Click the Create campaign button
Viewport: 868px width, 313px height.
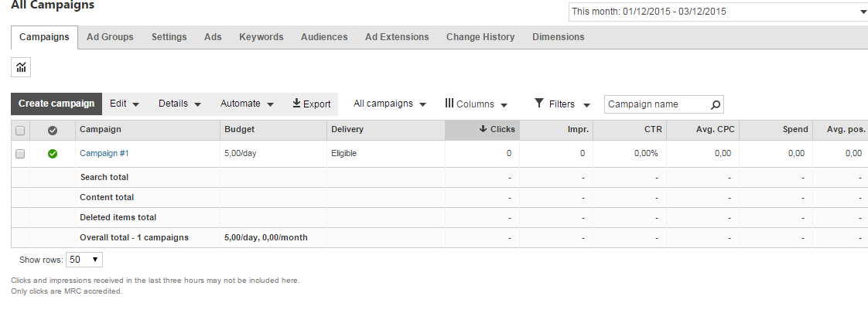pyautogui.click(x=56, y=104)
